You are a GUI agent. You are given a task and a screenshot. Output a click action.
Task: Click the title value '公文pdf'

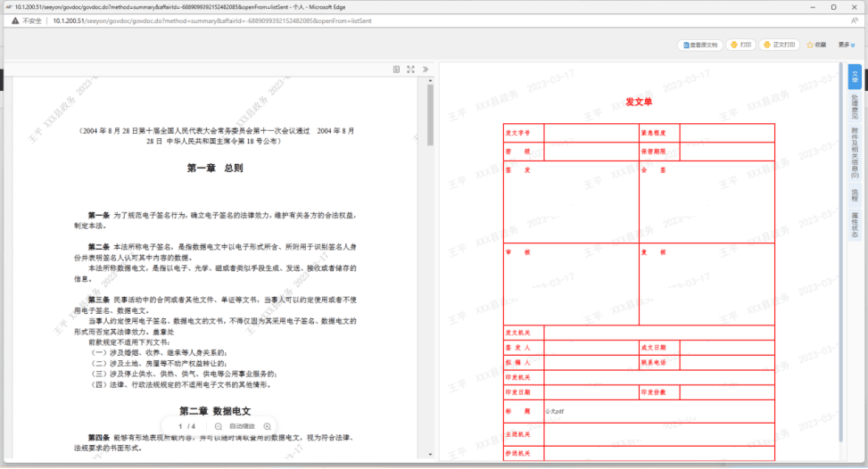[x=555, y=411]
